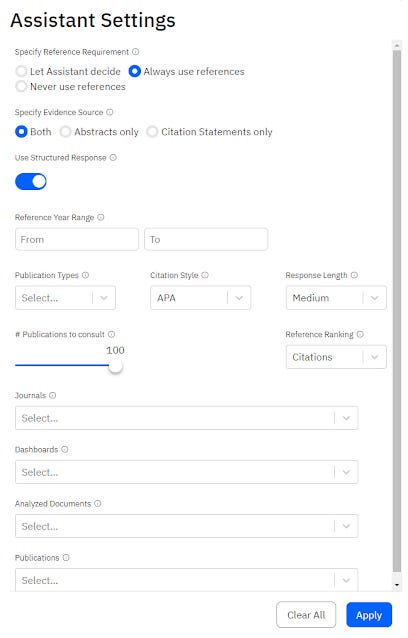Open Reference Ranking Citations dropdown
Screen dimensions: 408x638
[x=336, y=357]
